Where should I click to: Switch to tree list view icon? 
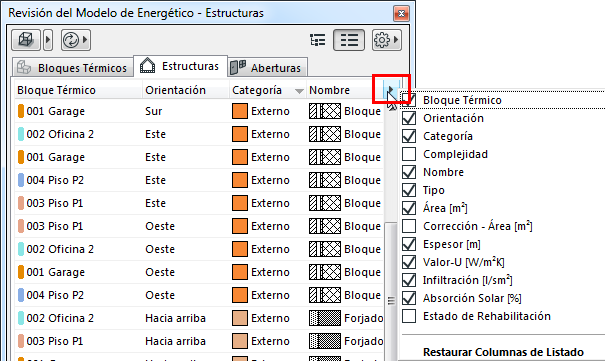pos(318,40)
